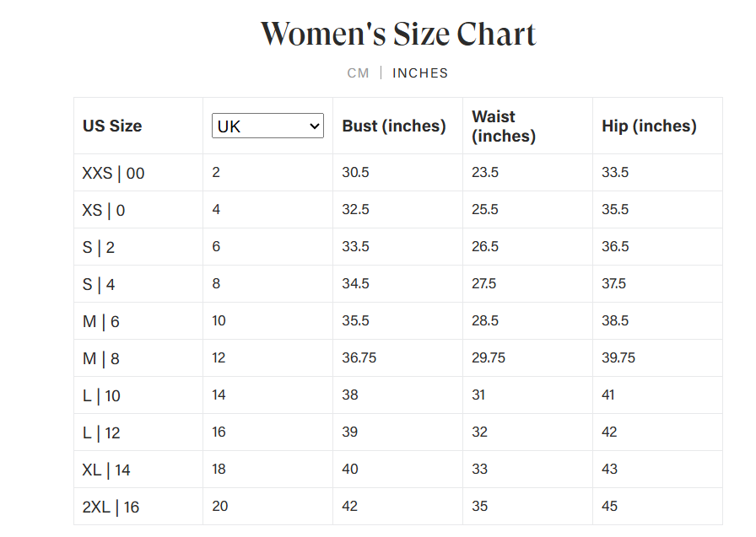Click the XL | 14 size label
This screenshot has width=756, height=537.
coord(106,470)
